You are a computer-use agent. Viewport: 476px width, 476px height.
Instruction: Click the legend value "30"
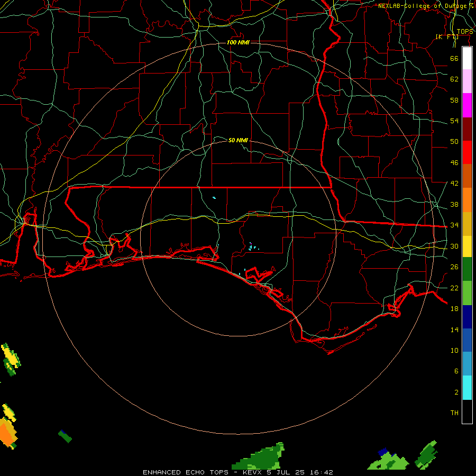(454, 246)
